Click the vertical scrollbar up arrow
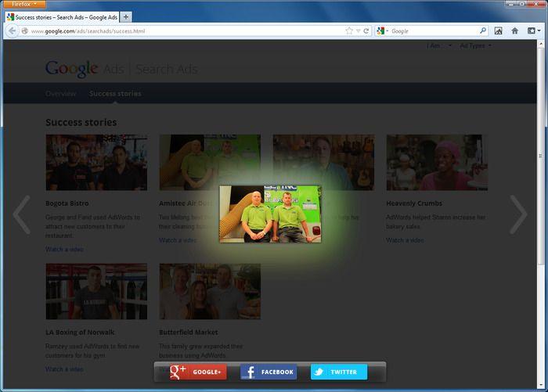 coord(541,44)
